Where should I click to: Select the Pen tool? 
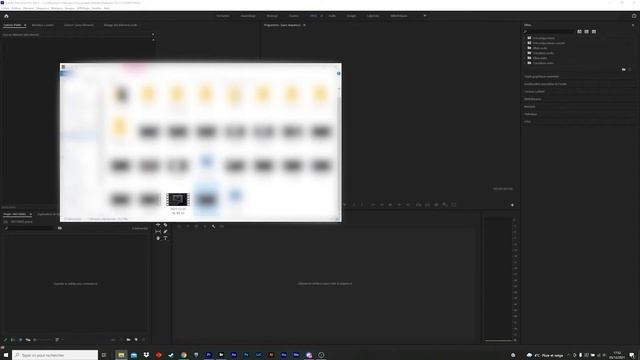tap(165, 231)
